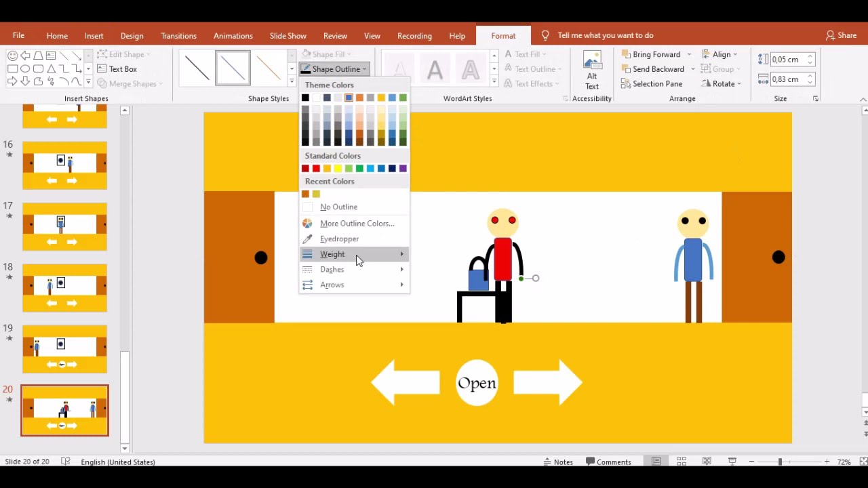Expand the shape styles gallery
This screenshot has width=868, height=488.
(292, 81)
